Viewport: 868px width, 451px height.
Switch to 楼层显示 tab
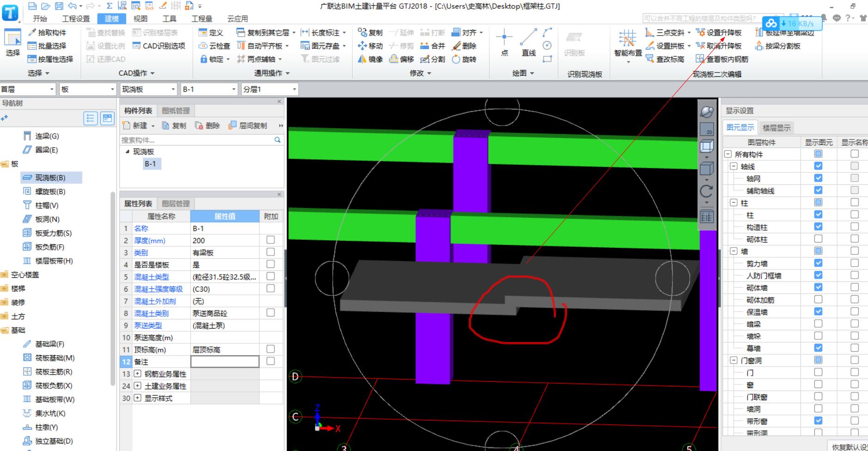tap(776, 128)
